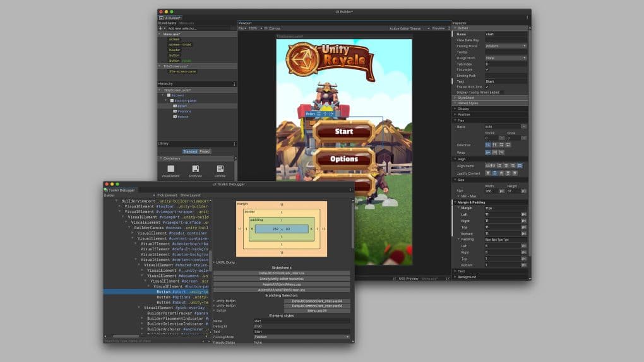Viewport: 644px width, 362px height.
Task: Toggle Show Layout in the Debugger toolbar
Action: [190, 196]
